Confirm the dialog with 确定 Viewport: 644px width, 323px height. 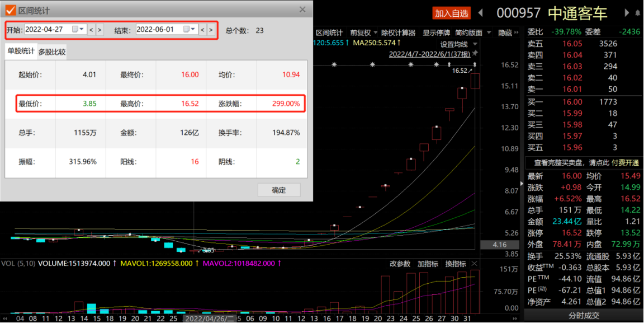[279, 190]
